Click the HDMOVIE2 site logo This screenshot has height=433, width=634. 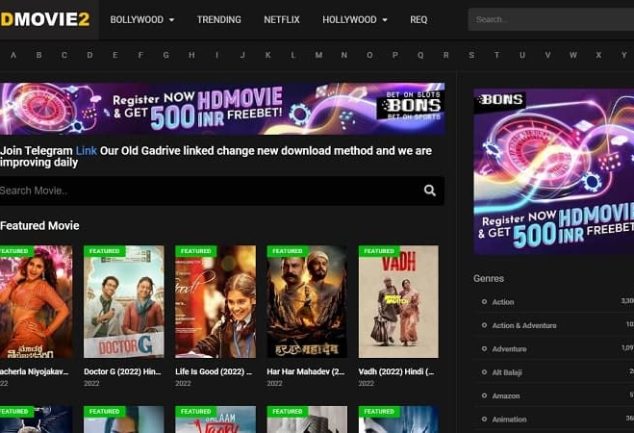coord(45,19)
